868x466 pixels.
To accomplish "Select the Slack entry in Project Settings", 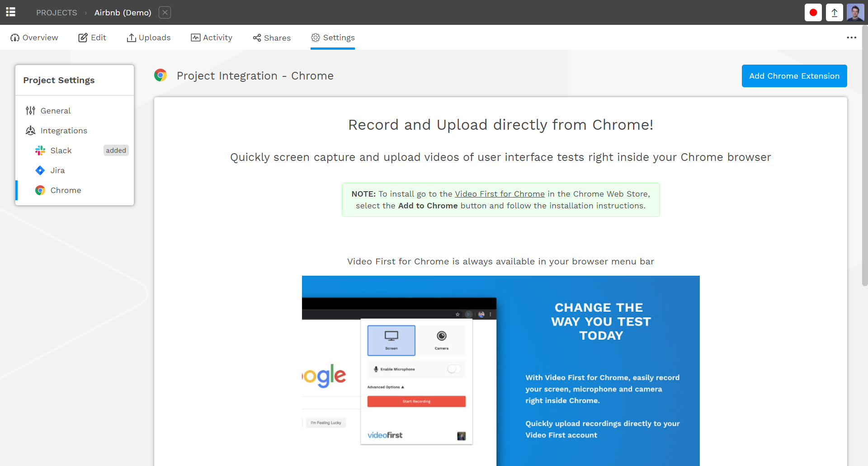I will coord(61,150).
